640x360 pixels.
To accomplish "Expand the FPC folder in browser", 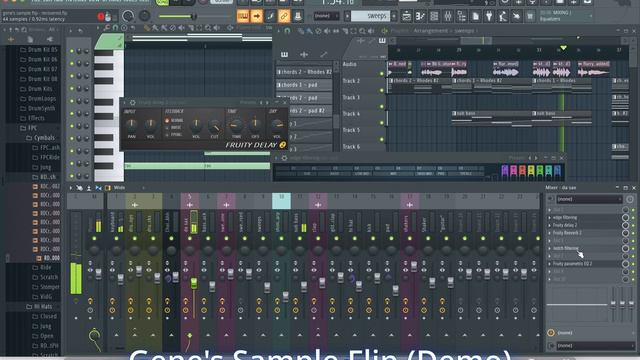I will pos(29,128).
